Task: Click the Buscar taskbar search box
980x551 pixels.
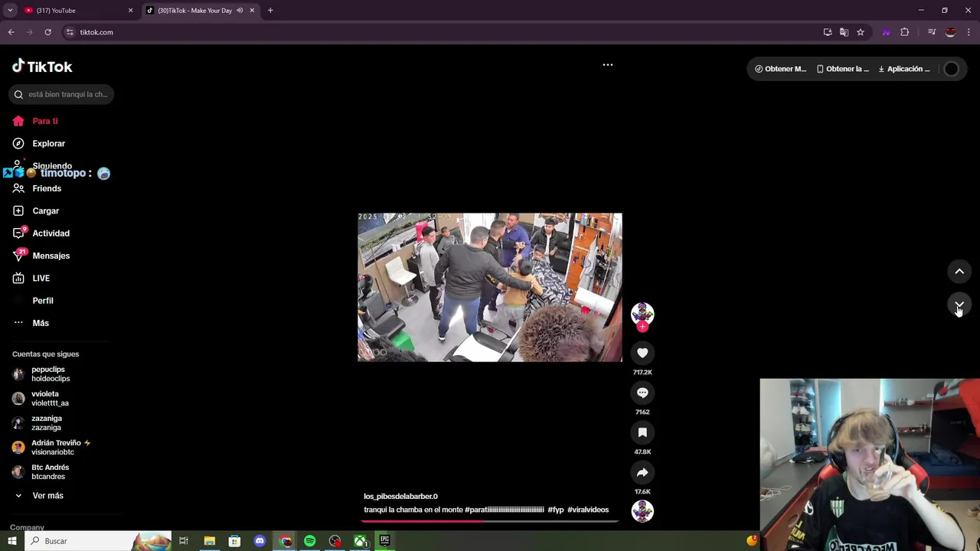Action: (x=98, y=541)
